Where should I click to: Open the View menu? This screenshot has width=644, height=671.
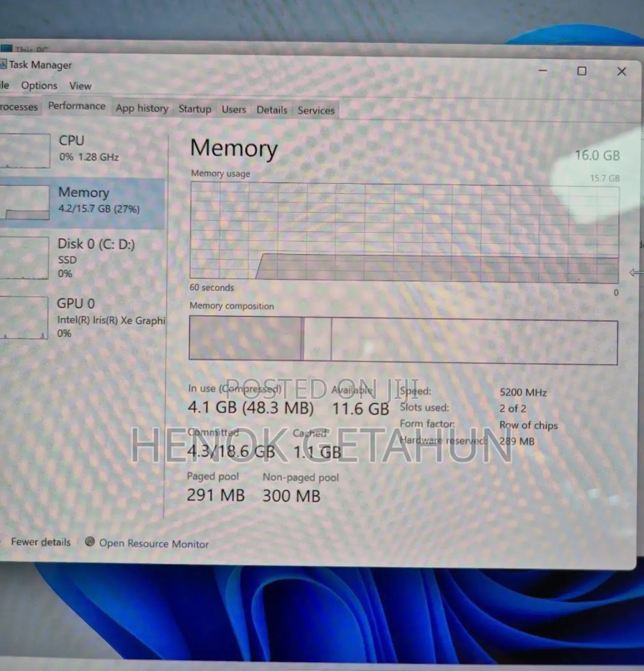point(80,86)
